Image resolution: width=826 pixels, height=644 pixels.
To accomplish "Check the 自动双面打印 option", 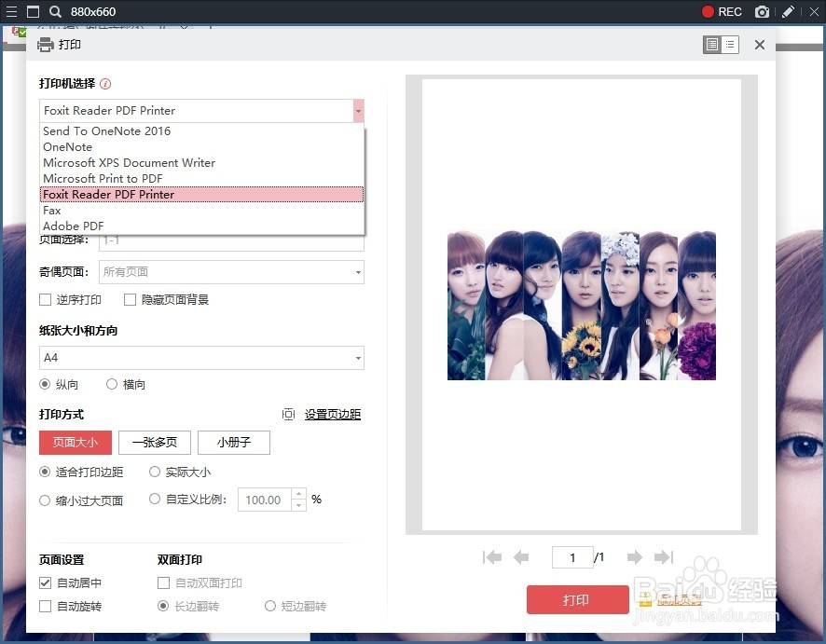I will (x=163, y=582).
